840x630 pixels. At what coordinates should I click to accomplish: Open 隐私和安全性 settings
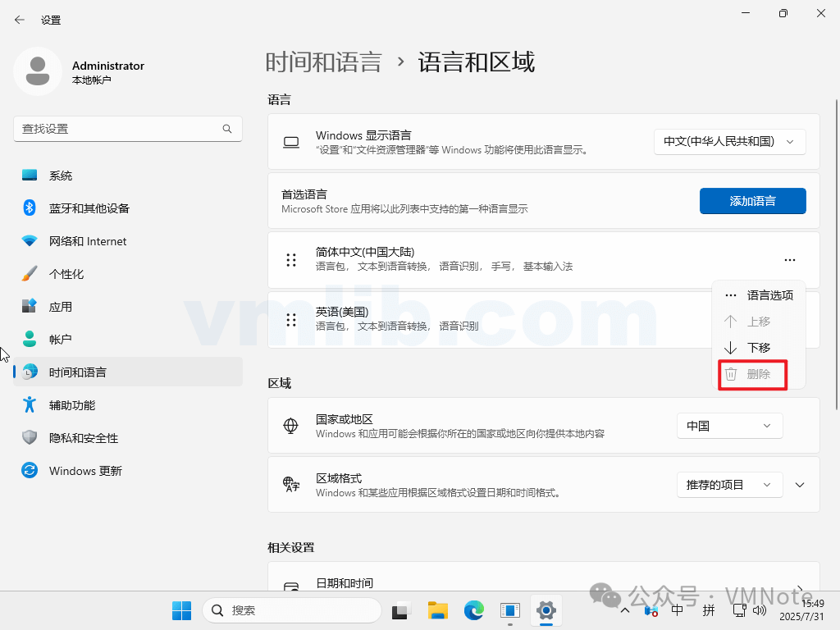click(x=83, y=438)
